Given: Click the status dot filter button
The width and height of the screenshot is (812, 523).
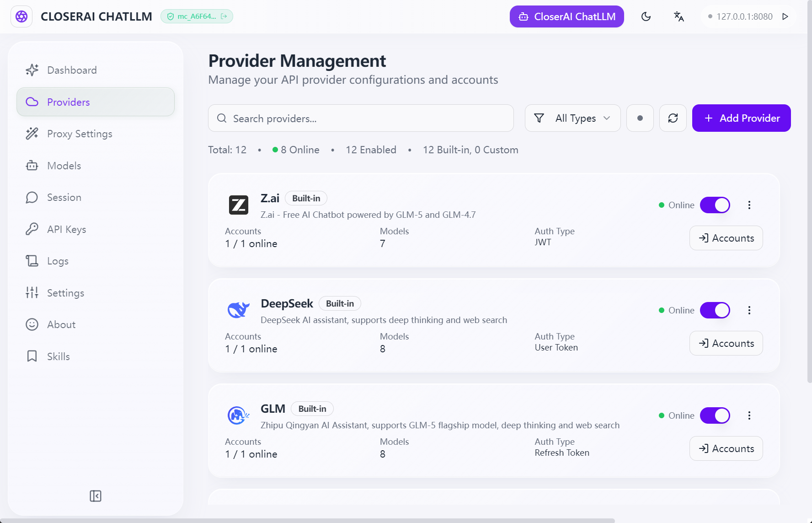Looking at the screenshot, I should pos(640,118).
